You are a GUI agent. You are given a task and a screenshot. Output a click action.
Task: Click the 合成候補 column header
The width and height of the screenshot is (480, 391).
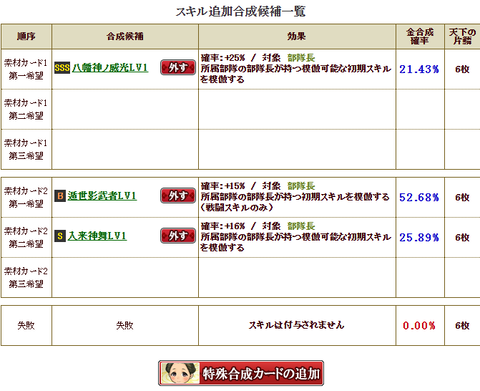pos(125,36)
